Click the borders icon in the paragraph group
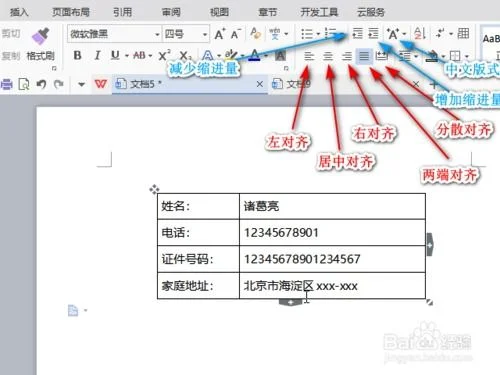This screenshot has width=500, height=375. click(455, 56)
